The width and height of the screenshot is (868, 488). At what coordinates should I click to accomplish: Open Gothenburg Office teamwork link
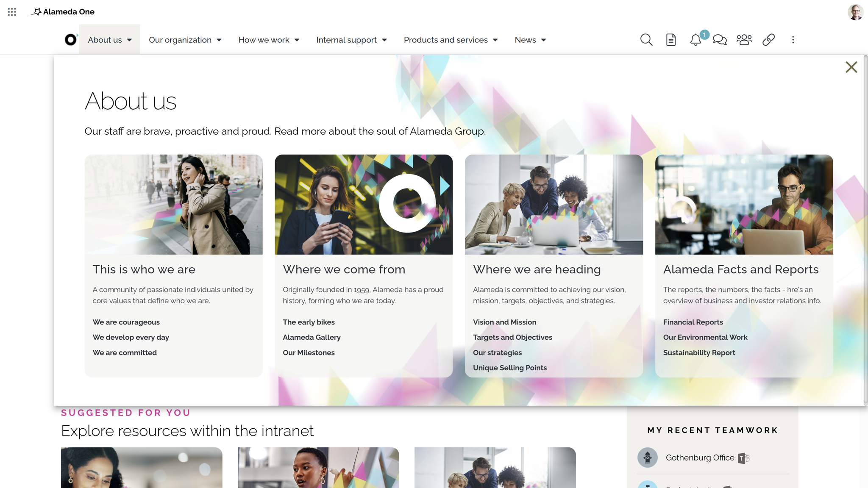(700, 457)
